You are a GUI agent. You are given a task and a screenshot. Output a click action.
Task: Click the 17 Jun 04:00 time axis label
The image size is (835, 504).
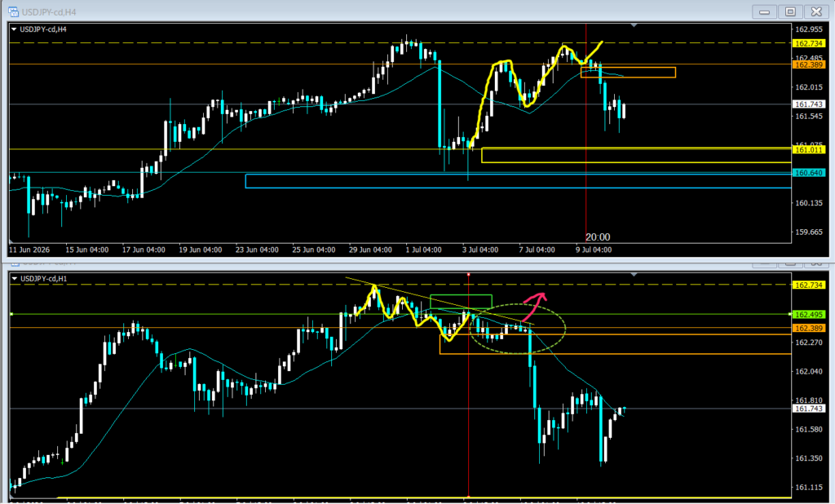click(x=144, y=250)
